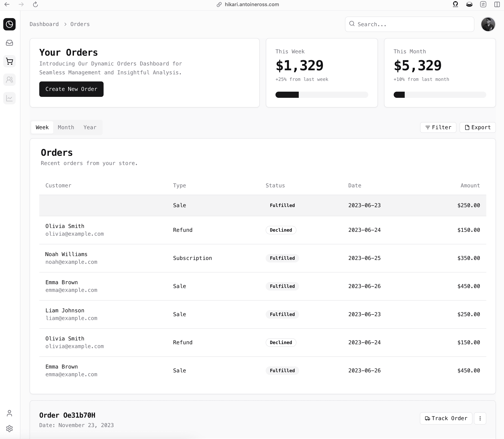Open the GitHub icon in the top bar

455,4
